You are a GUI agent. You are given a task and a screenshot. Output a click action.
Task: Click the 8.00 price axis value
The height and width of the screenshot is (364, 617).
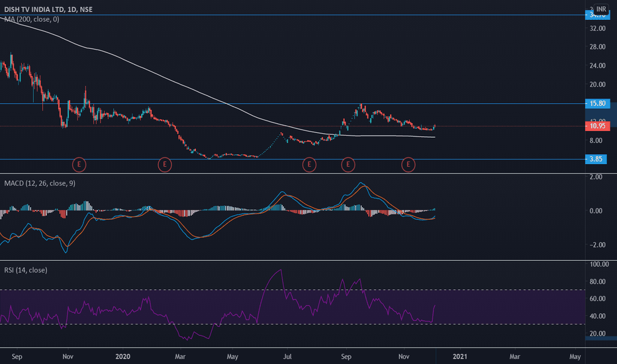(596, 140)
